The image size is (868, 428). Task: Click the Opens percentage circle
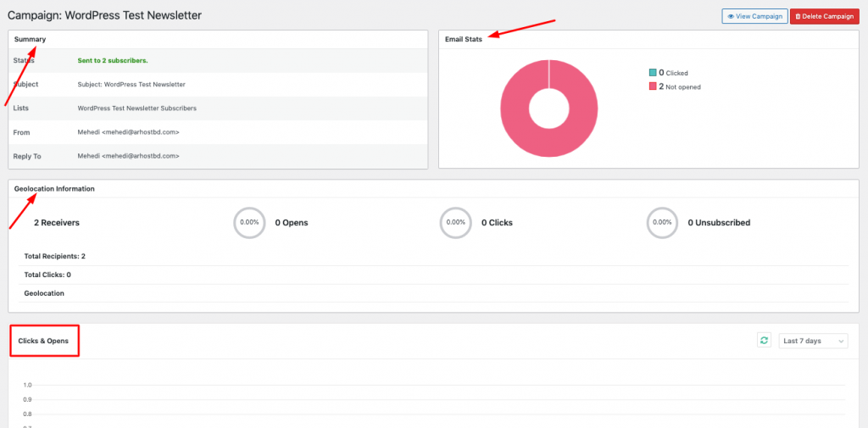(x=250, y=223)
